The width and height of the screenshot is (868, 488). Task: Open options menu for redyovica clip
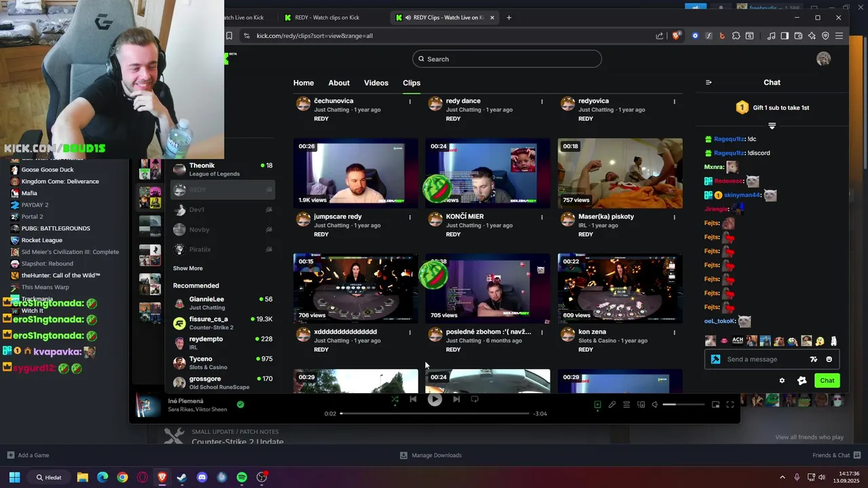coord(674,102)
